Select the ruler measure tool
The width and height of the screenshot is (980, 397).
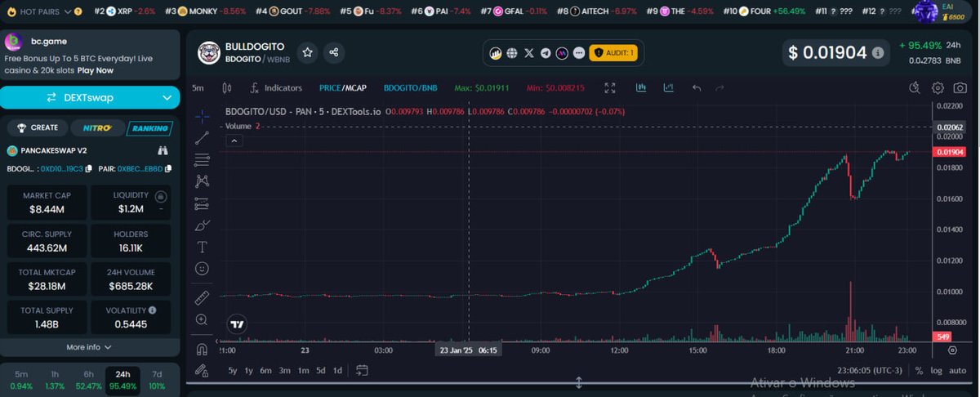[202, 297]
